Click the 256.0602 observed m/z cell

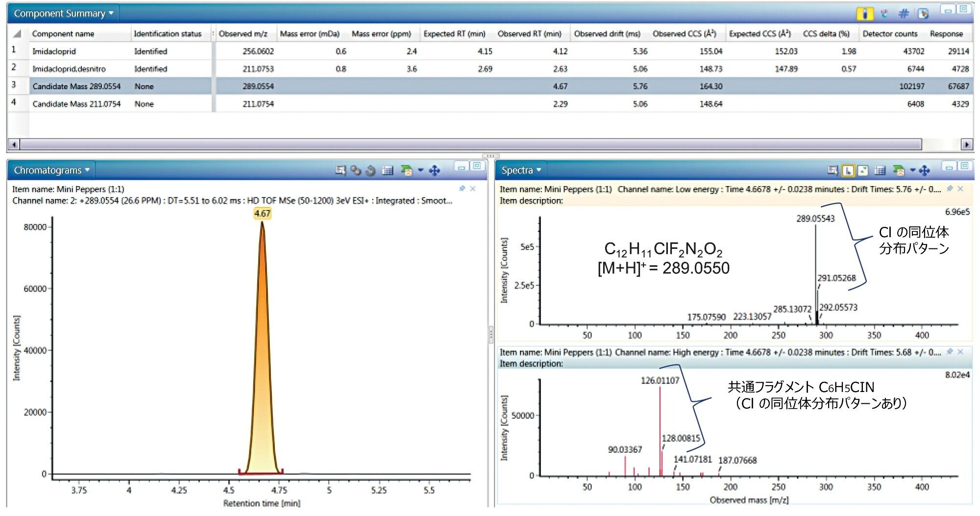258,51
